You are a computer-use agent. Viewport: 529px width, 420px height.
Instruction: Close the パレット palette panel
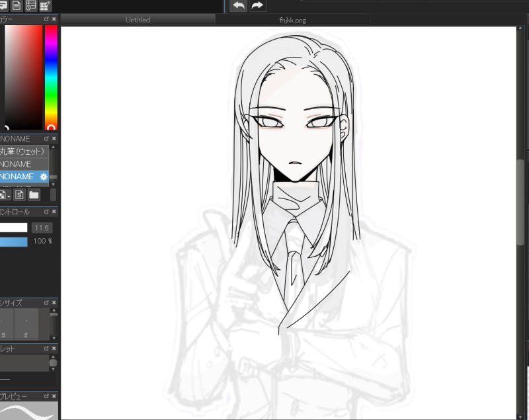[x=54, y=348]
